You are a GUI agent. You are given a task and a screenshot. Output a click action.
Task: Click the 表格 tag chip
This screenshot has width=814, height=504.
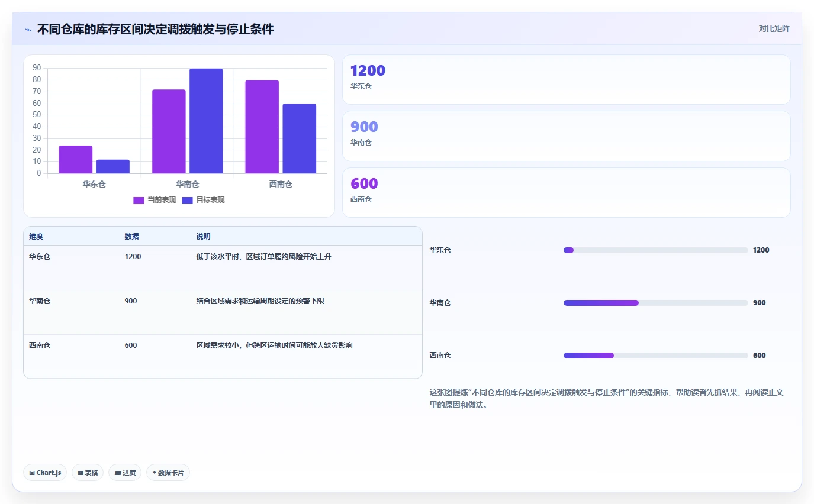[88, 473]
